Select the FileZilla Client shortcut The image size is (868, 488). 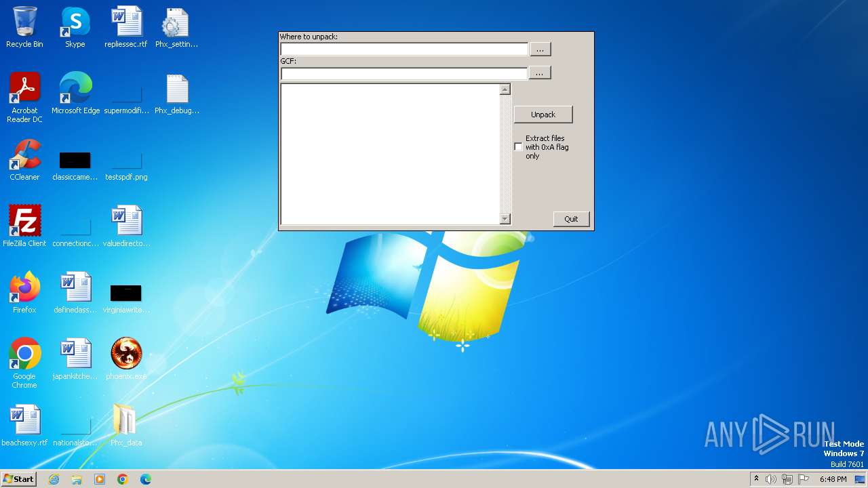(24, 226)
